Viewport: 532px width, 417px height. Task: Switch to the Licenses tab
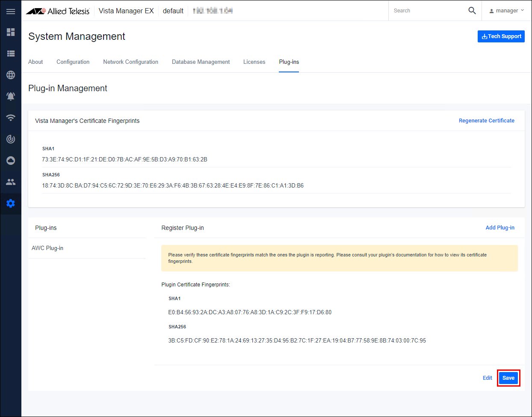[x=254, y=62]
